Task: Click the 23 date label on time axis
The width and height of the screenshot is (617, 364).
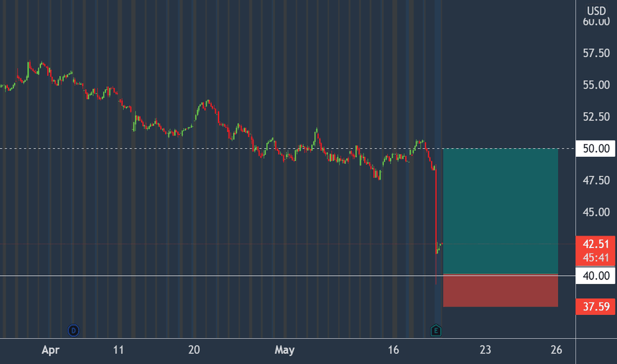Action: coord(485,350)
